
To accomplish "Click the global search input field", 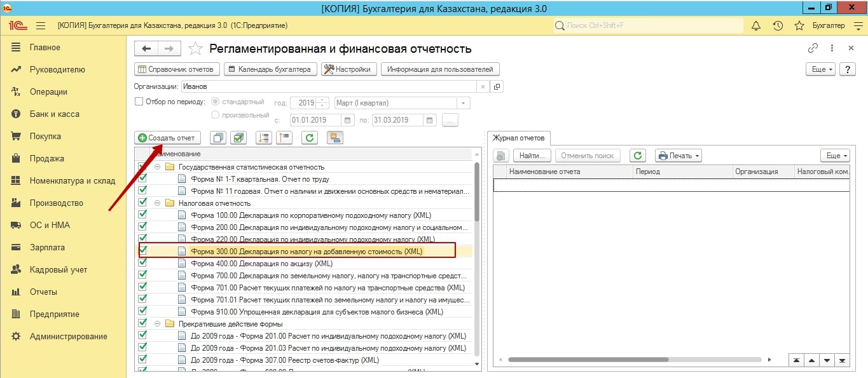I will (x=649, y=25).
